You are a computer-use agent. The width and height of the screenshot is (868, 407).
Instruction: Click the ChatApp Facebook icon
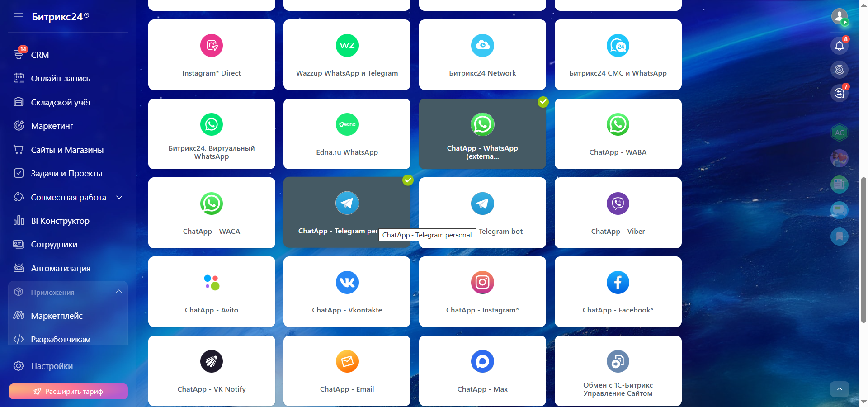[x=618, y=283]
